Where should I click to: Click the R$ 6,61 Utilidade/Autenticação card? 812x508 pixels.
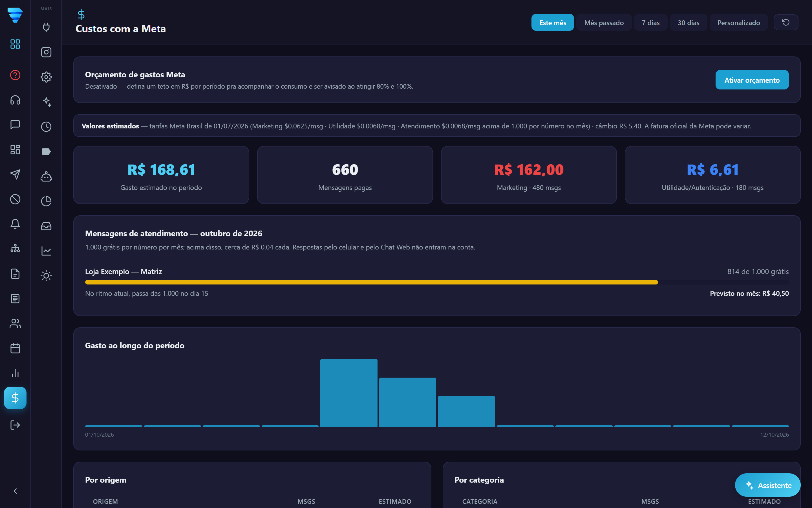coord(713,175)
